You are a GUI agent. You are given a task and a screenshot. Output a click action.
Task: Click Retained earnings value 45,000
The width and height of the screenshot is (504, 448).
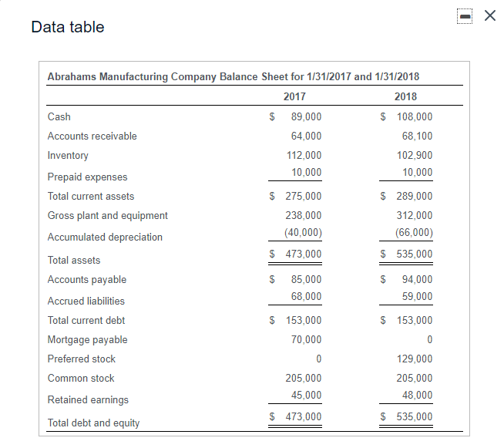[306, 396]
